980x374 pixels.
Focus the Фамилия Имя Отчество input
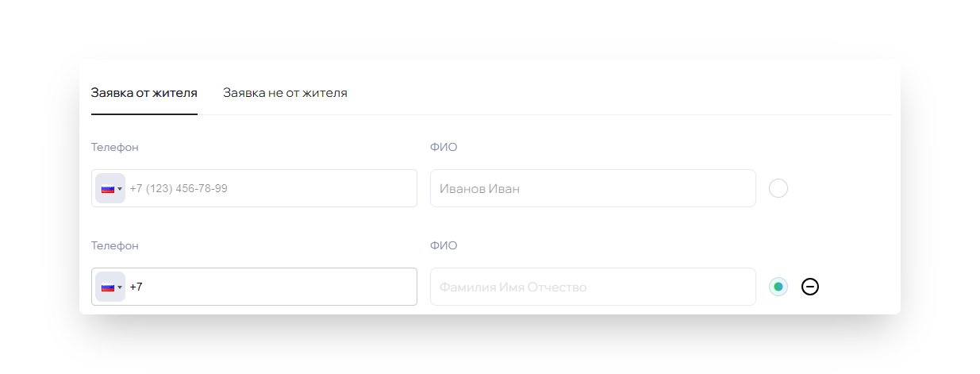(593, 287)
